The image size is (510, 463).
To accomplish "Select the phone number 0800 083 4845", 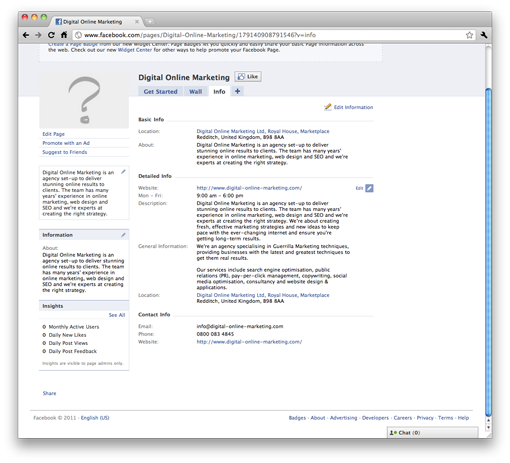I will tap(215, 334).
